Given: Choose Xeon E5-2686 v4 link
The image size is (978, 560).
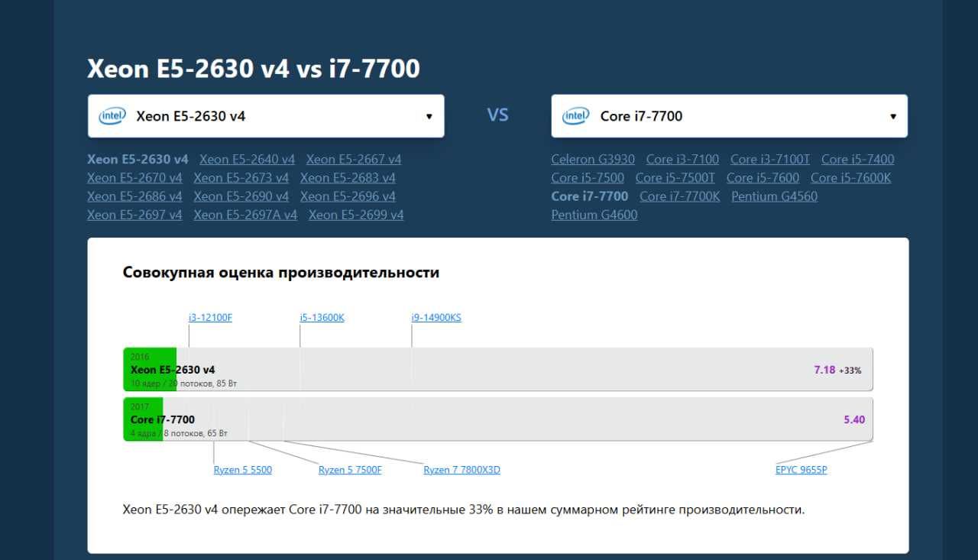Looking at the screenshot, I should coord(134,196).
